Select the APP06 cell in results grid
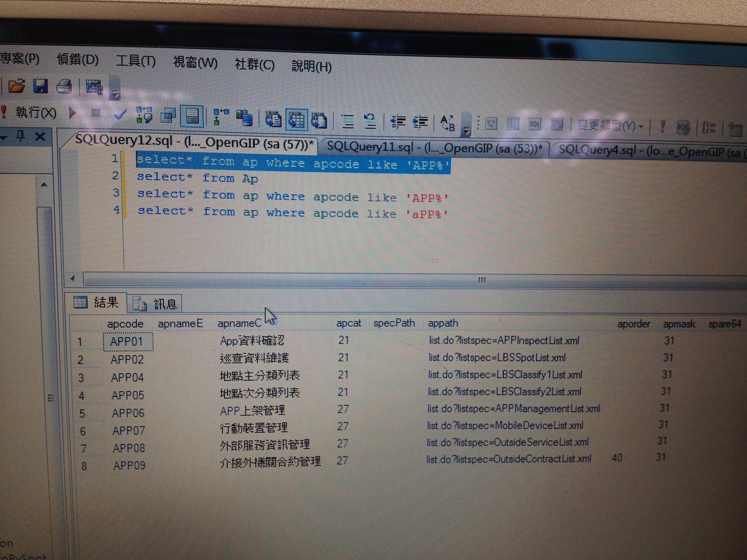 128,413
